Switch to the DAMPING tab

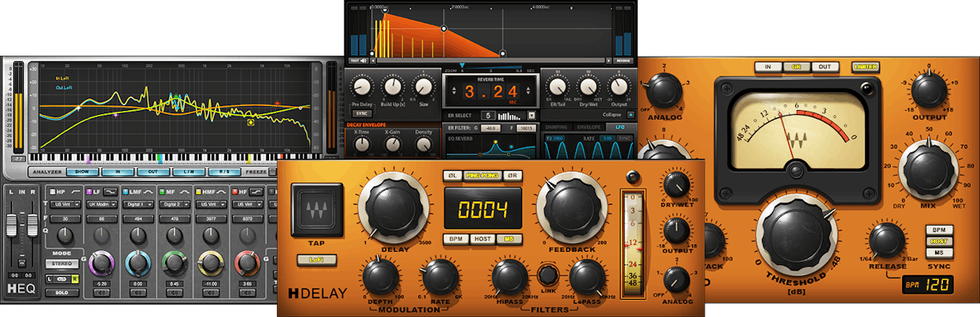click(557, 127)
